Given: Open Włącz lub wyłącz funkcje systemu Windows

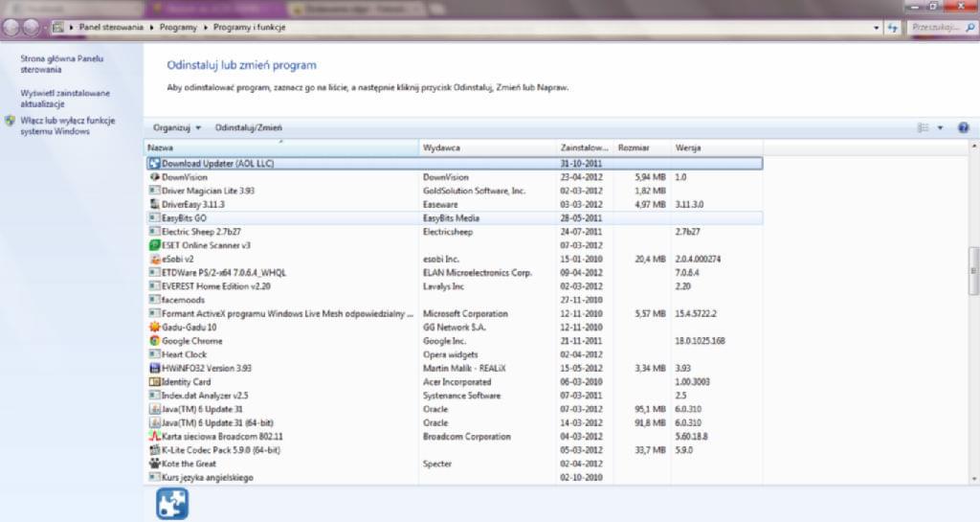Looking at the screenshot, I should point(68,125).
